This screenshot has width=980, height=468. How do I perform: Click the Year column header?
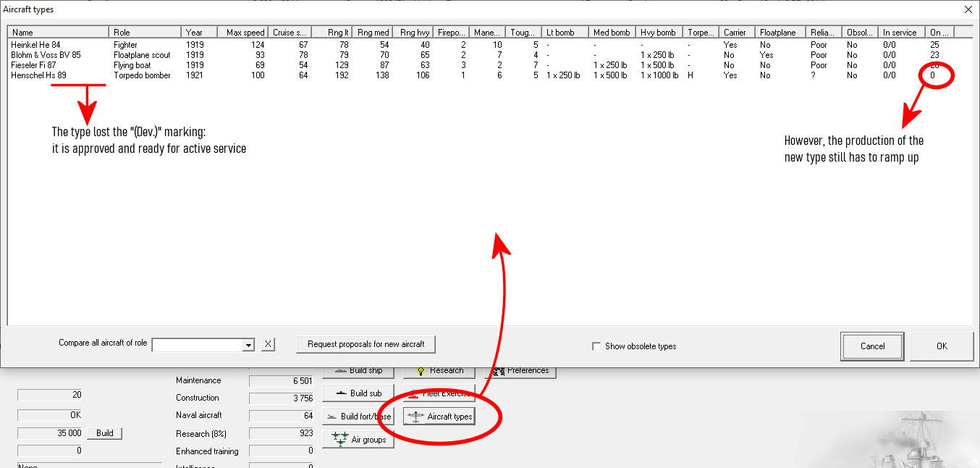point(198,33)
